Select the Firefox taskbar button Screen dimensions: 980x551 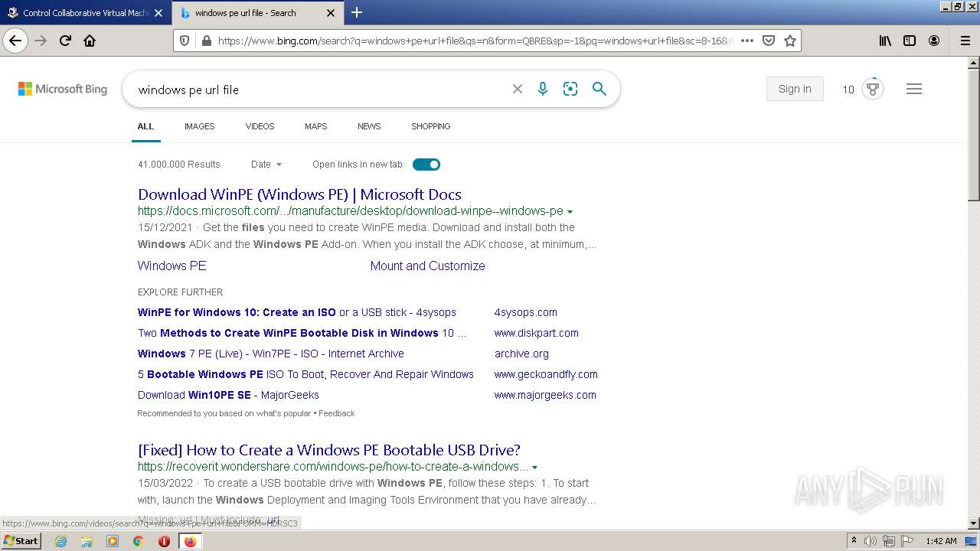pos(190,541)
